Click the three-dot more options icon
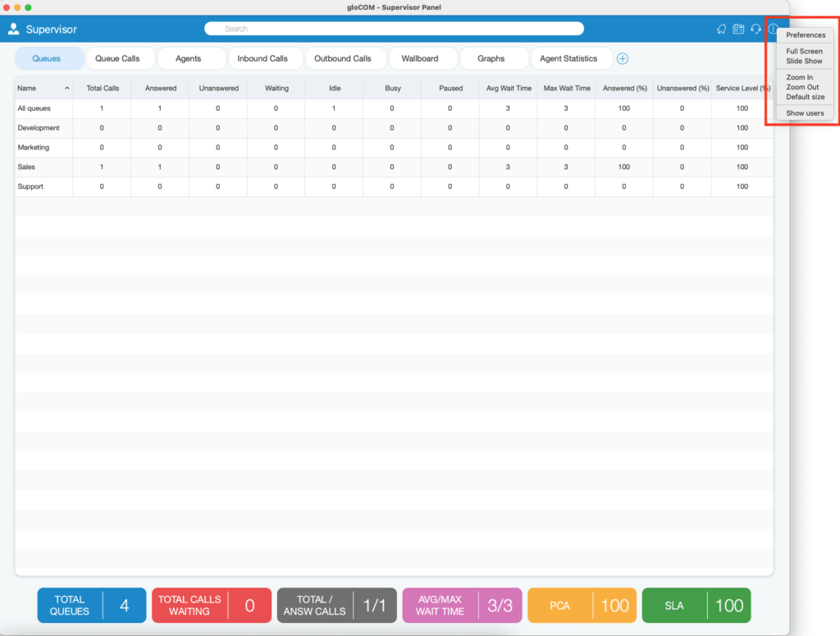 coord(773,29)
